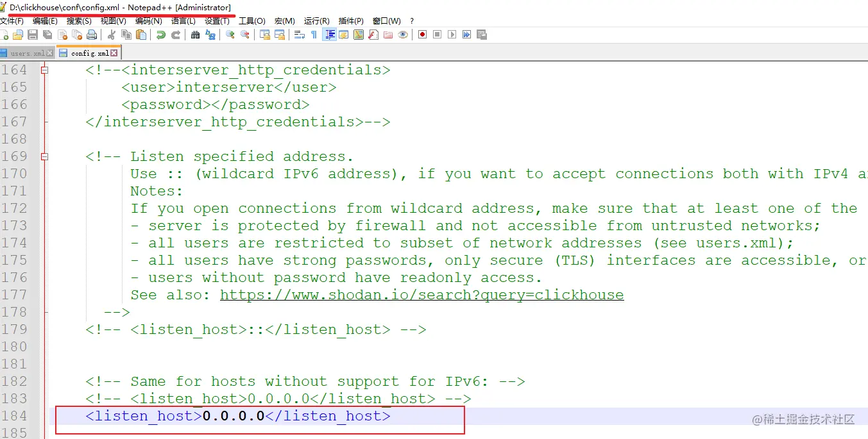Click the Open file toolbar icon
Image resolution: width=868 pixels, height=439 pixels.
(18, 35)
